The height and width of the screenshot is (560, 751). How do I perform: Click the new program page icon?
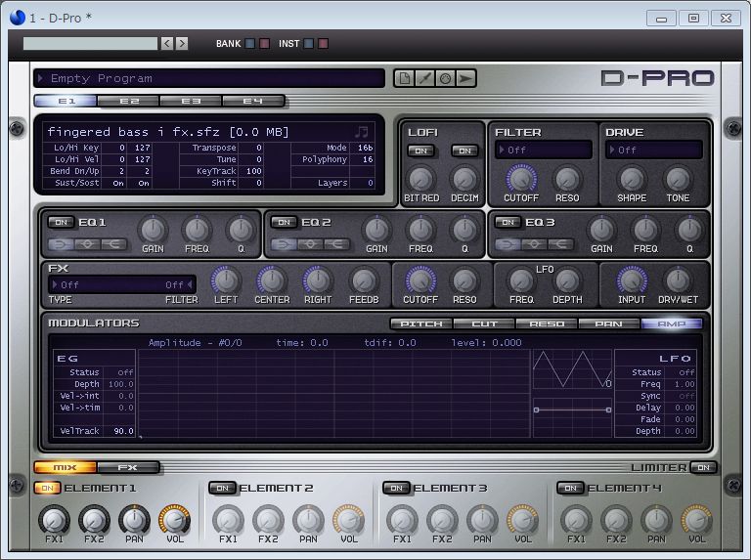[x=404, y=78]
